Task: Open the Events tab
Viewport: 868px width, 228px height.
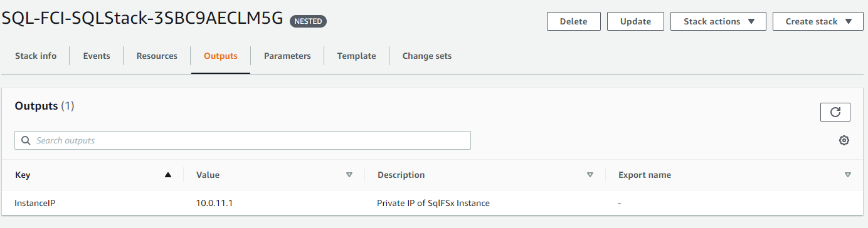Action: [x=97, y=56]
